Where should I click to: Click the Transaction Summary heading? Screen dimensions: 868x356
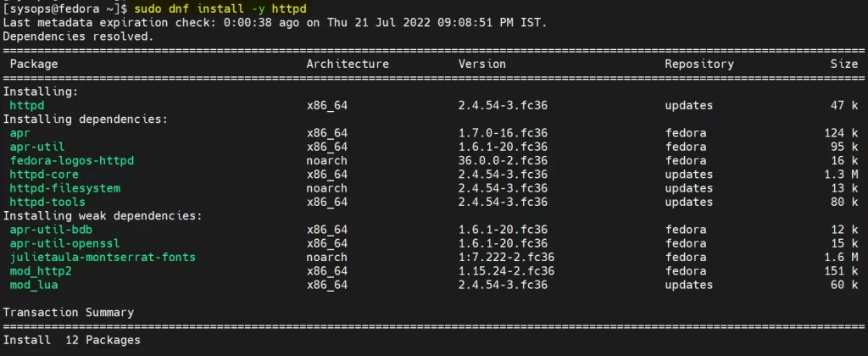point(69,312)
